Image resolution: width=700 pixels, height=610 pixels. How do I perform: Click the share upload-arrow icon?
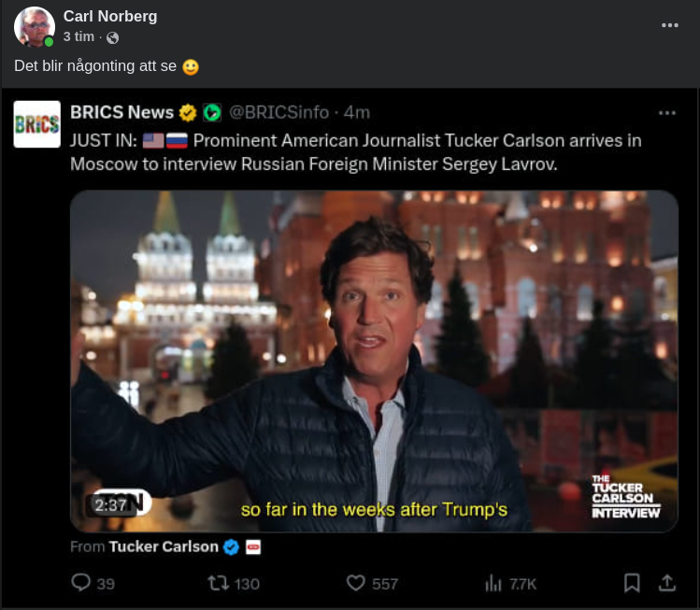(x=666, y=583)
